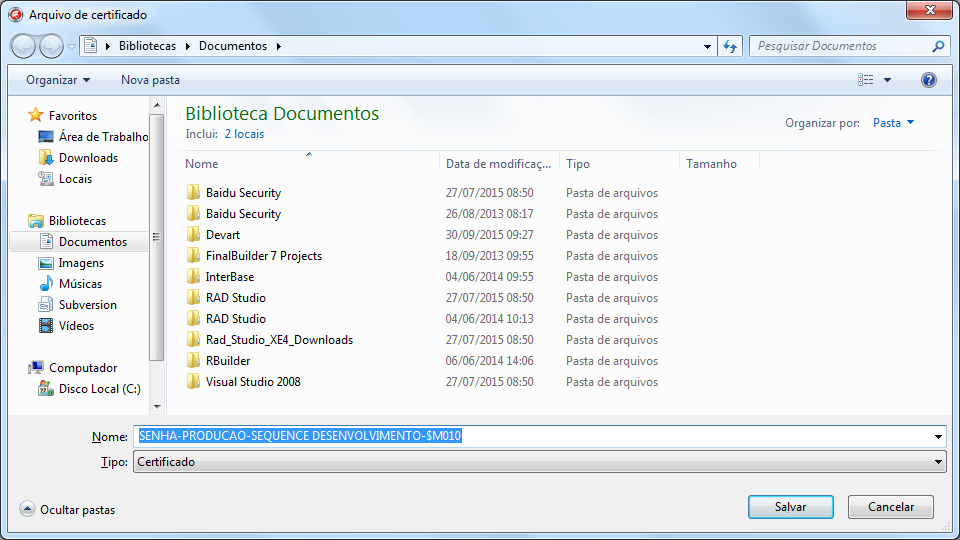Click the Cancelar button

890,507
